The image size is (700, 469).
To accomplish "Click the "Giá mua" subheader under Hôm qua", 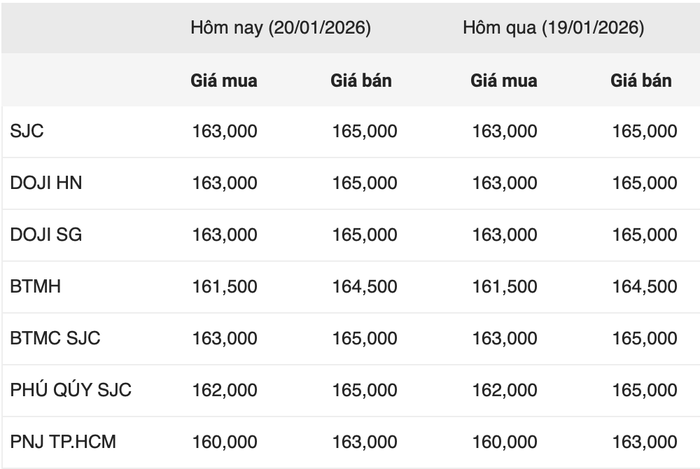I will [x=504, y=81].
